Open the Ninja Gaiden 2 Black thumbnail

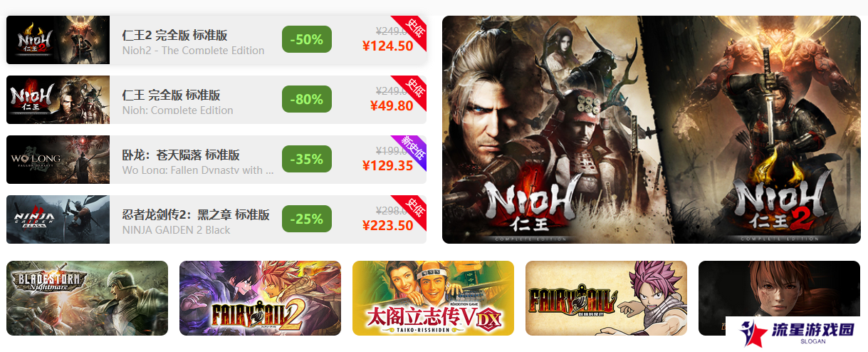58,219
